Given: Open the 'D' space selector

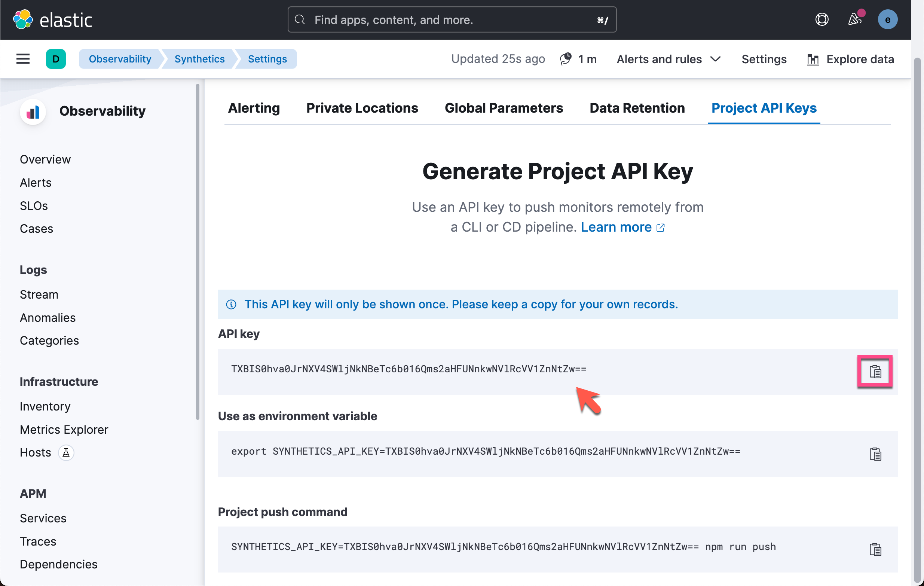Looking at the screenshot, I should click(x=56, y=59).
